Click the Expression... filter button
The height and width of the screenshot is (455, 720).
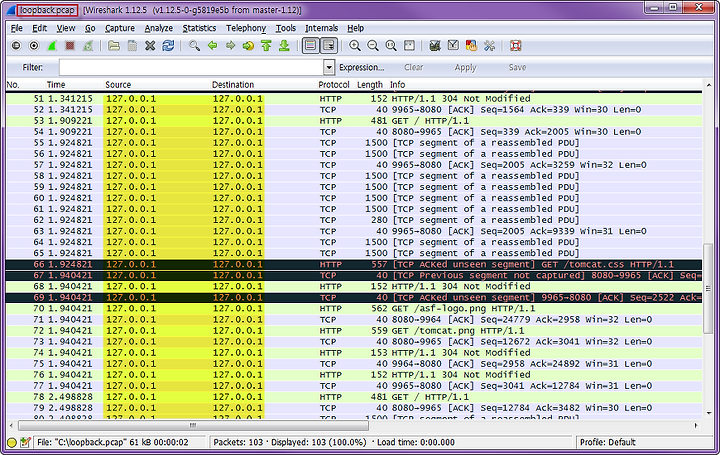[361, 67]
